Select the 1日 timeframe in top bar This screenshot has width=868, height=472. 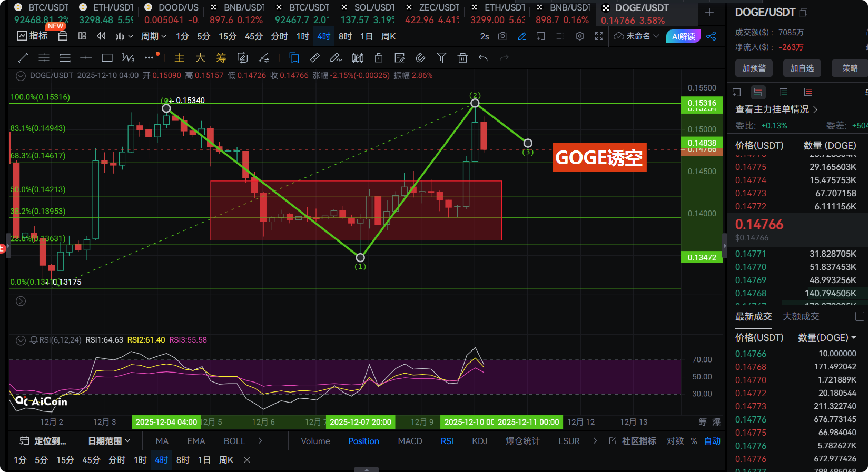point(366,36)
